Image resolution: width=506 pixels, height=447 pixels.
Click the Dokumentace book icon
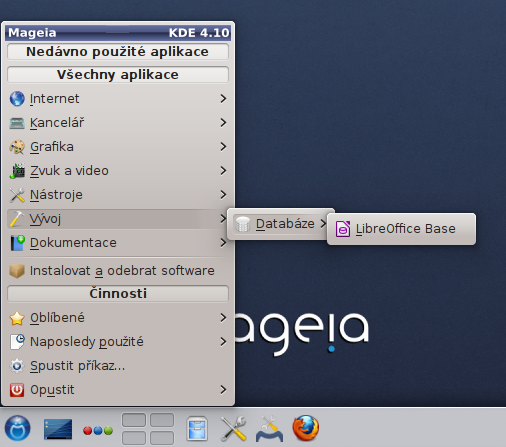(x=17, y=243)
